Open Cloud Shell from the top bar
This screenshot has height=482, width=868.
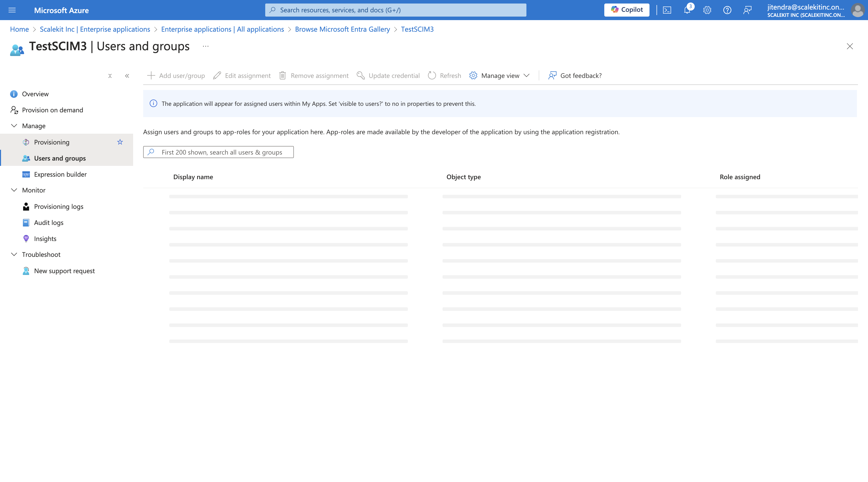point(667,10)
